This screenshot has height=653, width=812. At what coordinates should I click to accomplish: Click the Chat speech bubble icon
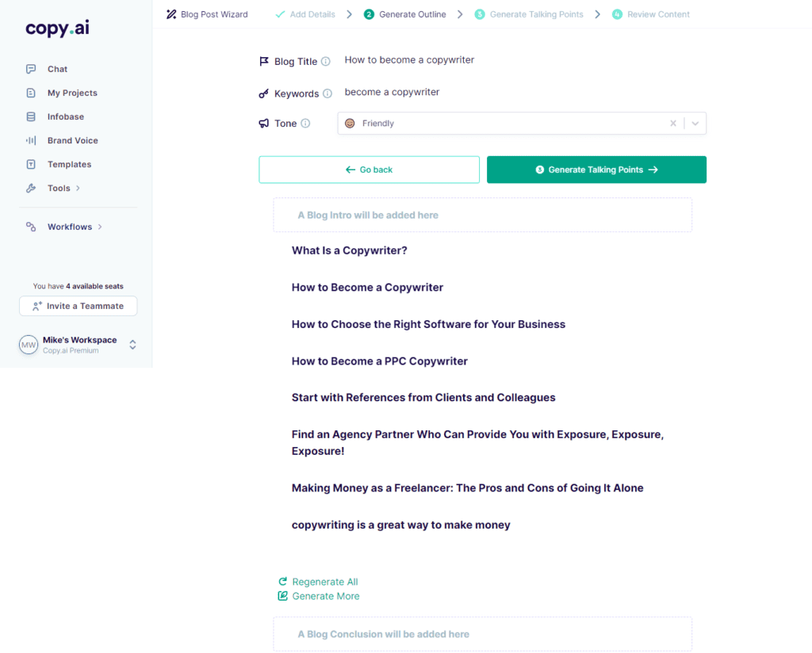(31, 69)
